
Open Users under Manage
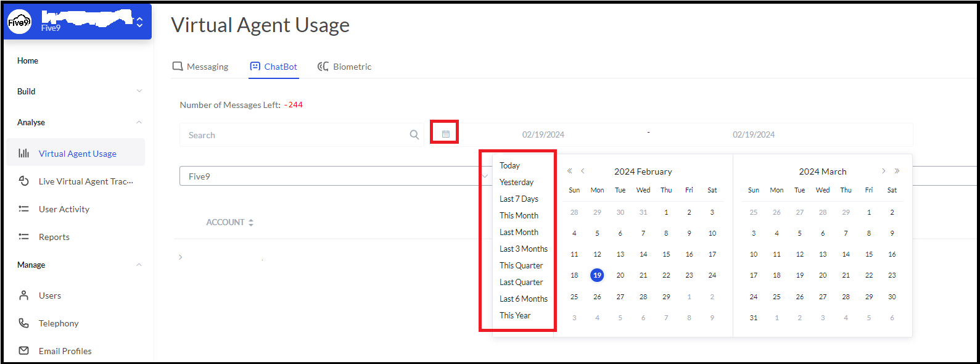50,296
